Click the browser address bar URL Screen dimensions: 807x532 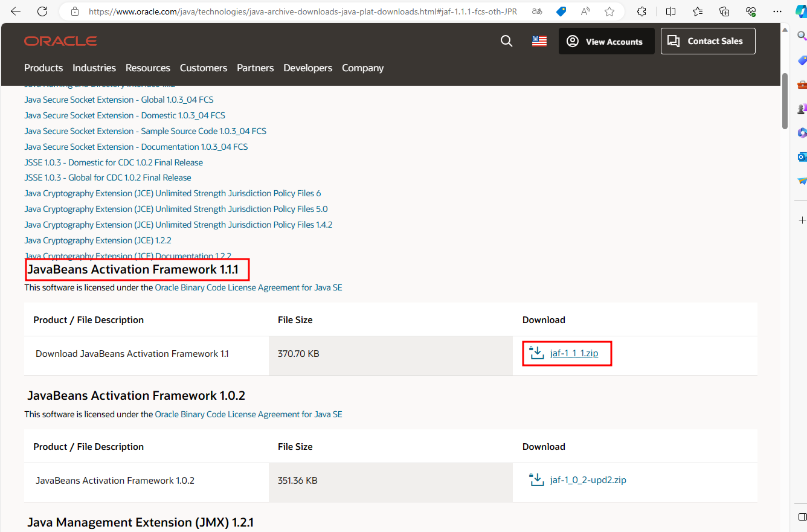(302, 11)
